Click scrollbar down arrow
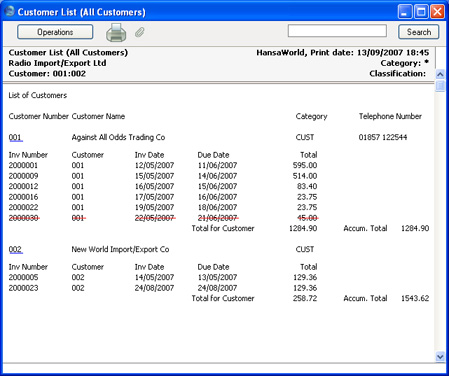This screenshot has height=376, width=449. [440, 357]
